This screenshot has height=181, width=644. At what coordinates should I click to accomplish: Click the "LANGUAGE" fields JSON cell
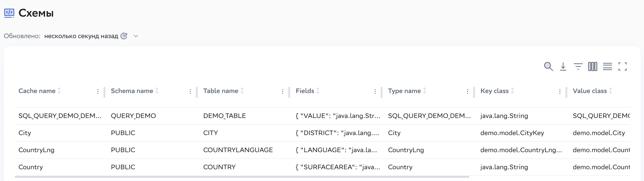coord(336,150)
